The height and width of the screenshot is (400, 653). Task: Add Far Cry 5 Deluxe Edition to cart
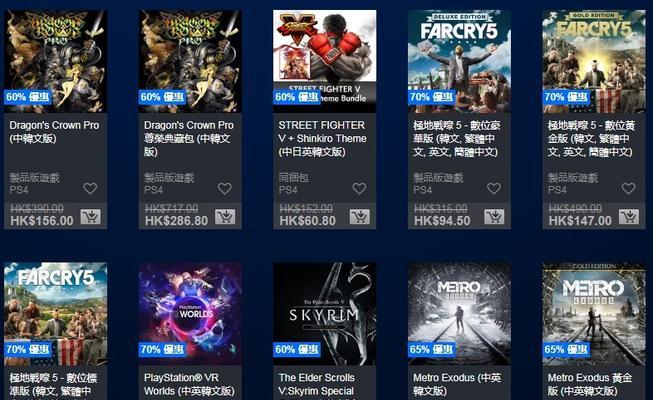(x=494, y=217)
